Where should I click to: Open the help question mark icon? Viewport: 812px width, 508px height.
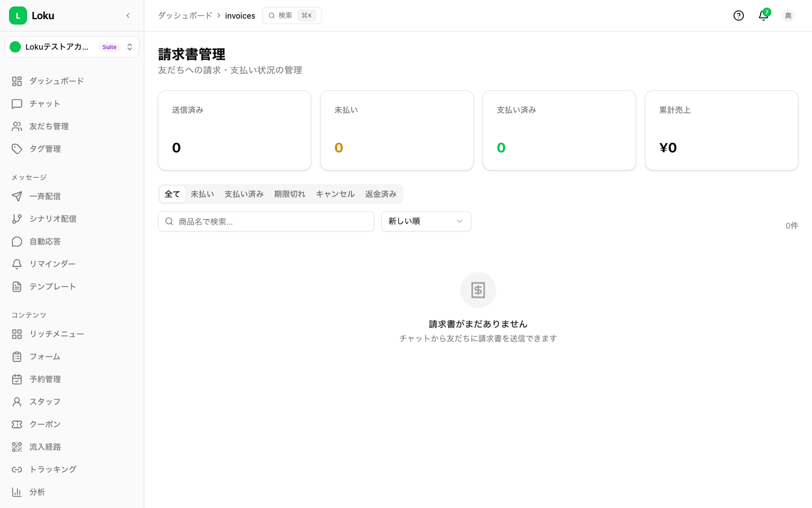tap(739, 16)
